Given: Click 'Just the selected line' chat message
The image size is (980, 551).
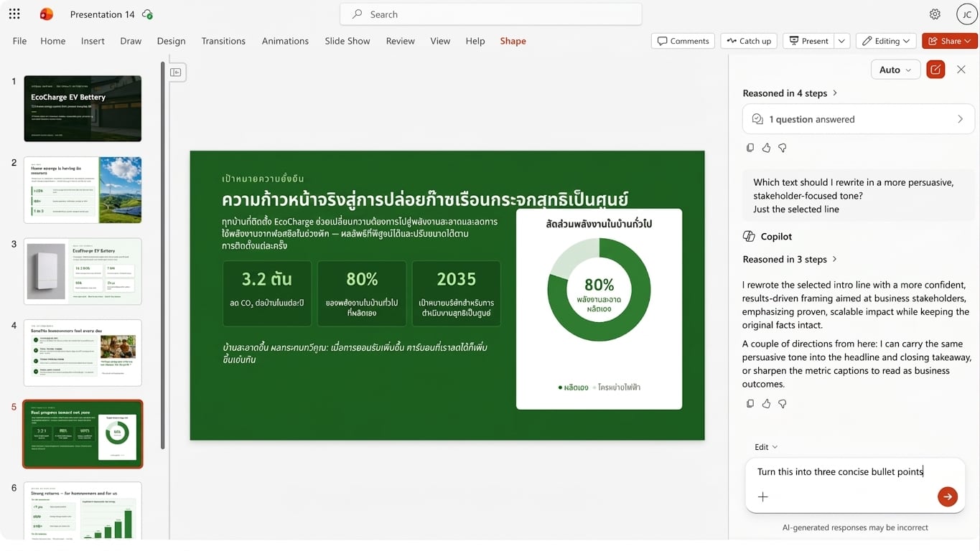Looking at the screenshot, I should coord(796,209).
